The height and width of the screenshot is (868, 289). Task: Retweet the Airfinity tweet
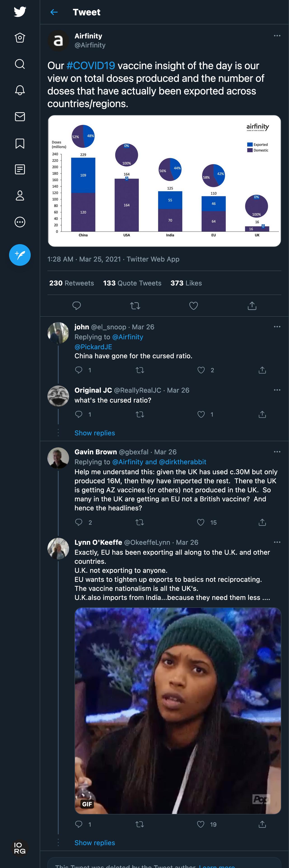135,306
